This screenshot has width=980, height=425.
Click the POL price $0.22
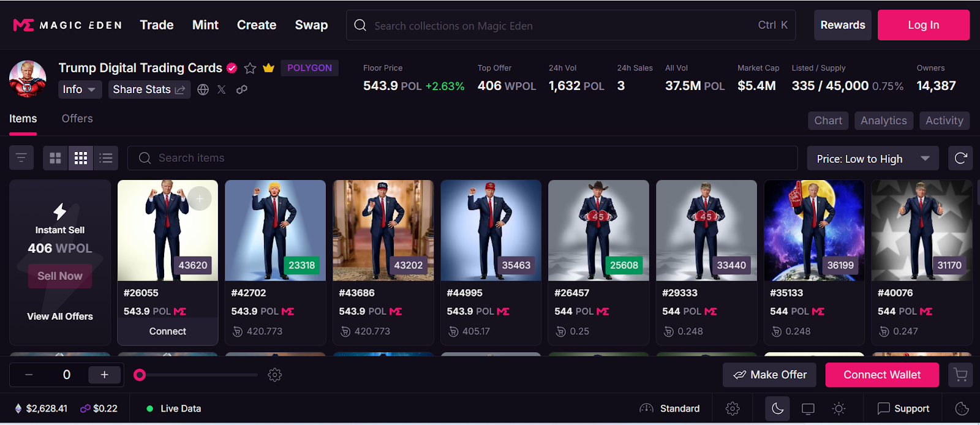99,408
